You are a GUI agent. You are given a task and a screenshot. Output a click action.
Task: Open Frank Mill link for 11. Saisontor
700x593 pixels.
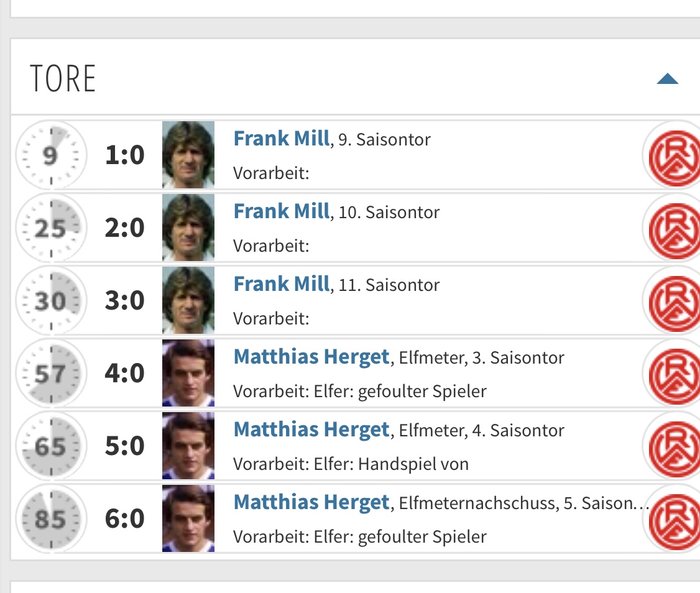pos(281,284)
